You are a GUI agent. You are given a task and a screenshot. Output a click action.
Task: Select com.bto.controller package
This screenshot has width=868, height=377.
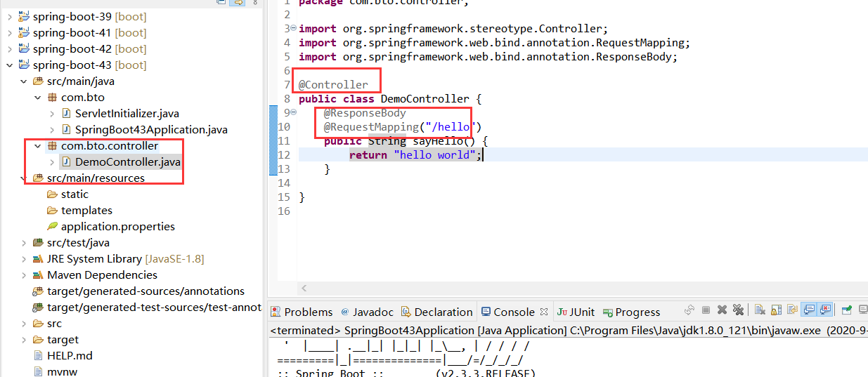click(110, 145)
